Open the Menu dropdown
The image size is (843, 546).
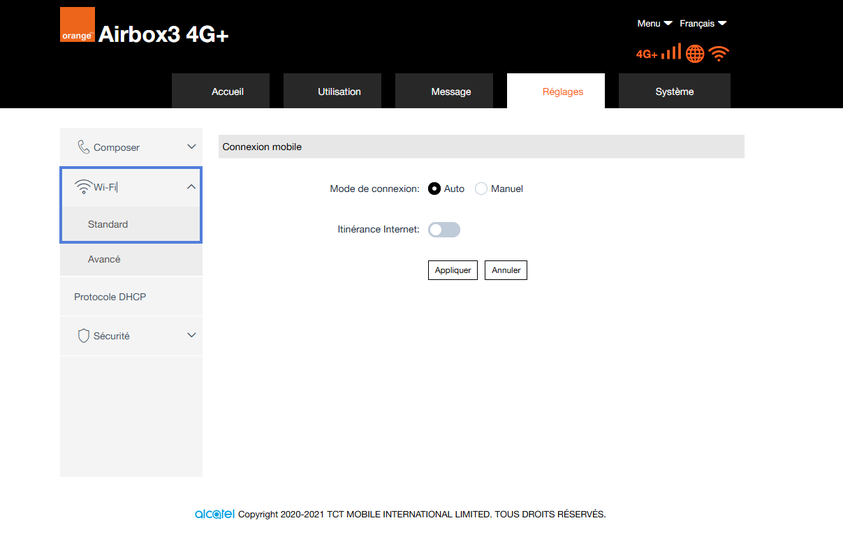654,24
